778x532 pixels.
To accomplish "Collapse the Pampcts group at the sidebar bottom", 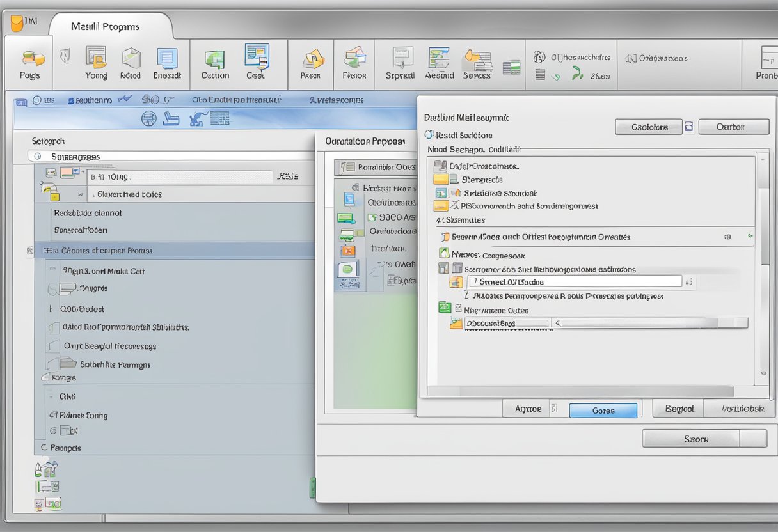I will [44, 448].
